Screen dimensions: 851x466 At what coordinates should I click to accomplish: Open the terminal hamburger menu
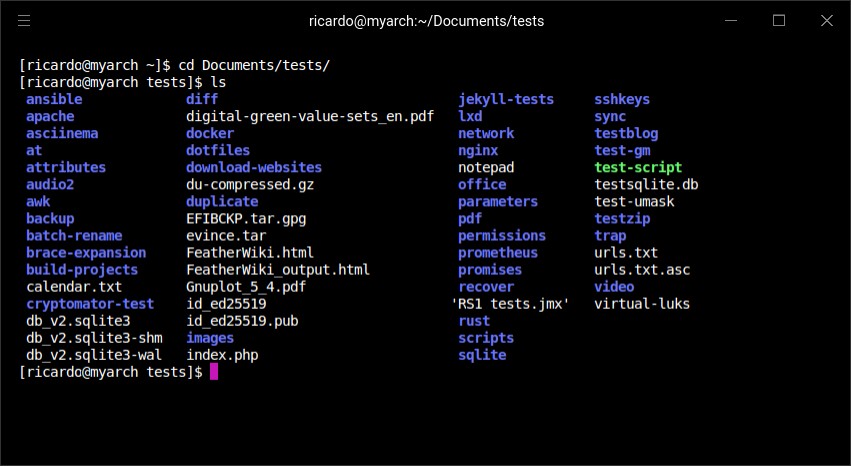point(24,21)
